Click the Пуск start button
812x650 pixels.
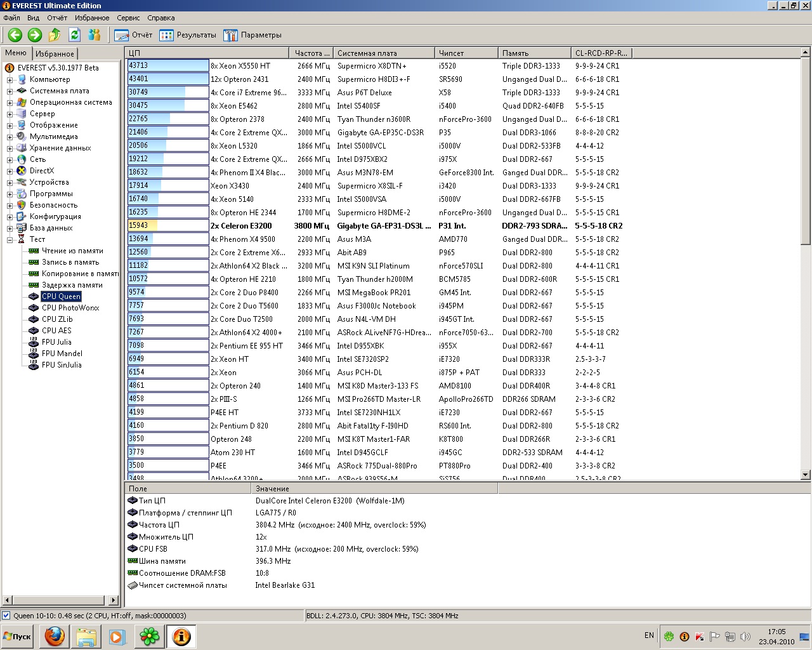coord(18,637)
